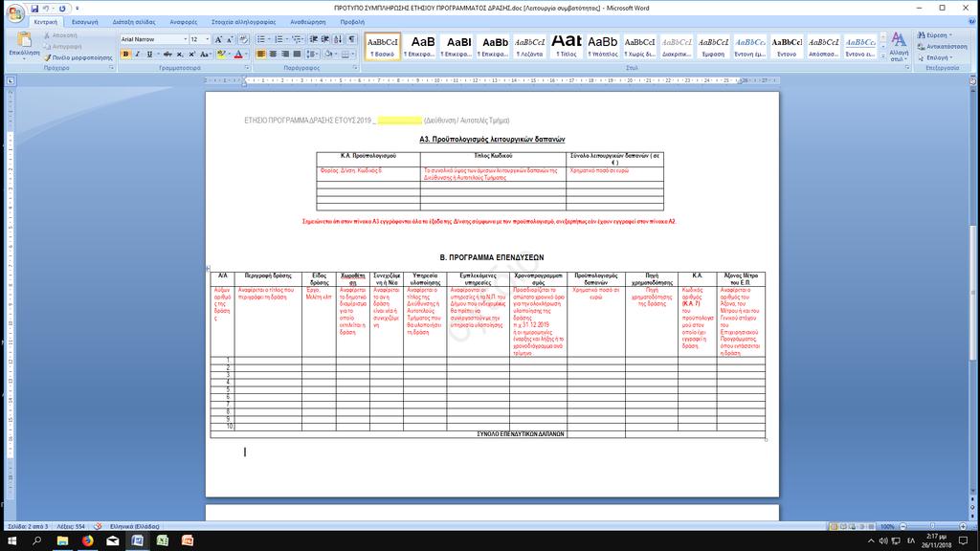The width and height of the screenshot is (980, 551).
Task: Open the Προβολή (View) tab
Action: pyautogui.click(x=352, y=22)
